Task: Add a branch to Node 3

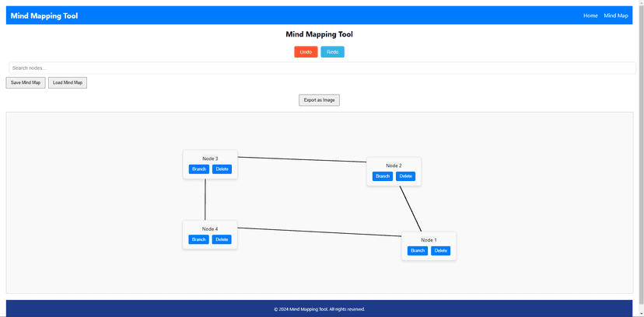Action: (199, 169)
